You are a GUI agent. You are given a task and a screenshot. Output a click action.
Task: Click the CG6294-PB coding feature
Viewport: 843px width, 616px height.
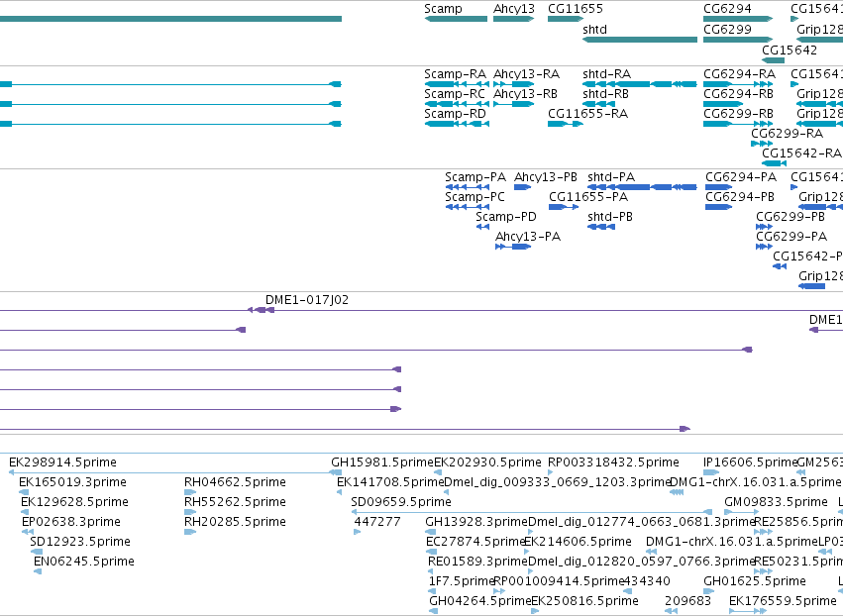click(719, 208)
